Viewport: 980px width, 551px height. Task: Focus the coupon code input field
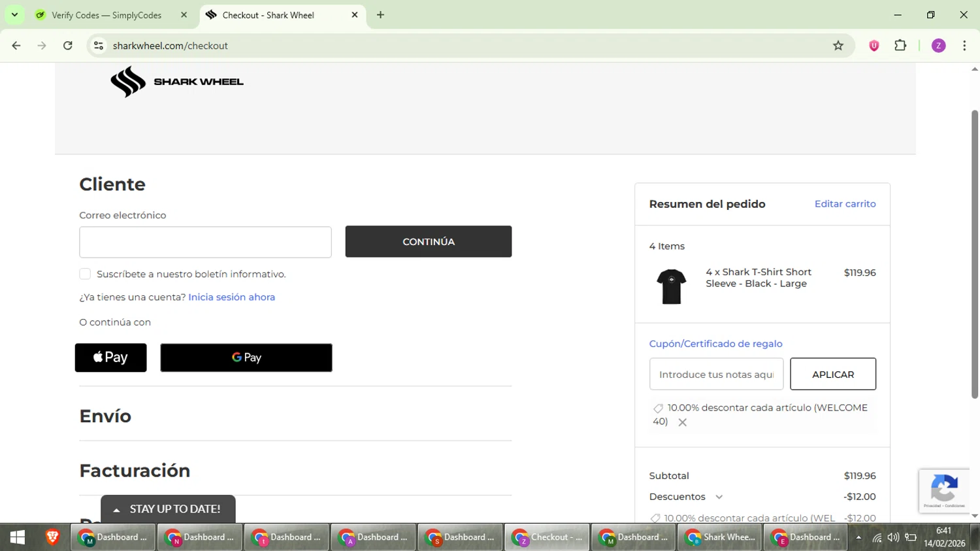716,375
